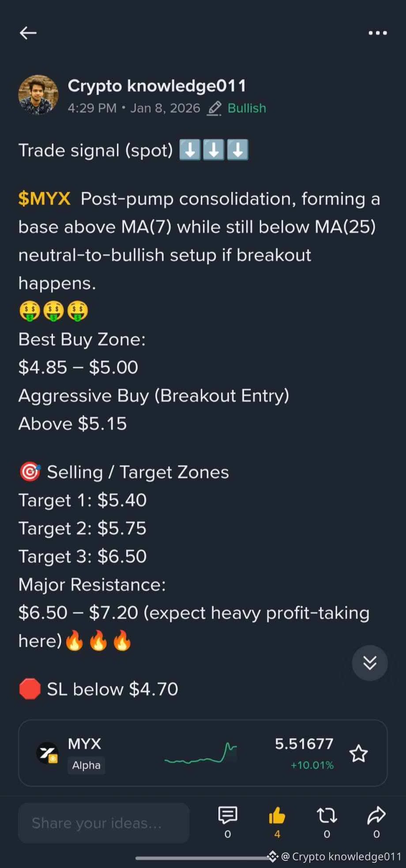This screenshot has width=406, height=868.
Task: Tap the back arrow icon
Action: coord(28,33)
